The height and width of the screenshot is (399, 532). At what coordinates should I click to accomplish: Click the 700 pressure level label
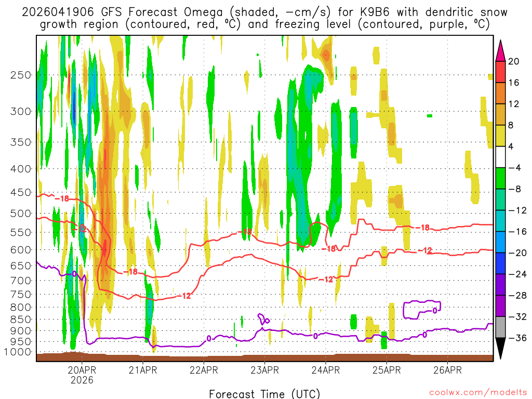pos(21,281)
